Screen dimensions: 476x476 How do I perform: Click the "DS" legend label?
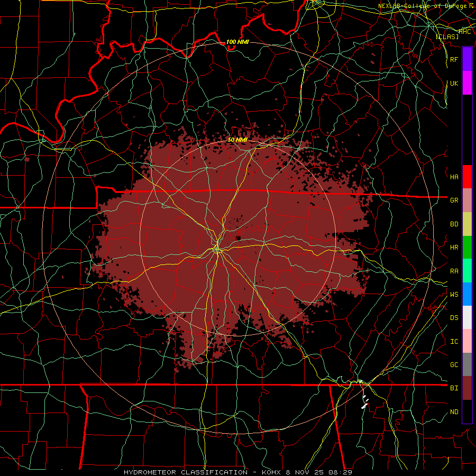pyautogui.click(x=454, y=318)
